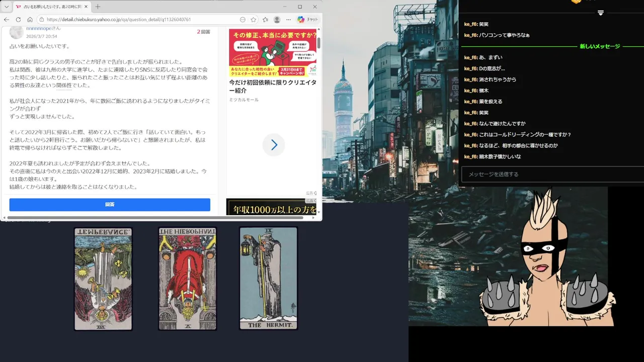This screenshot has height=362, width=644.
Task: Advance the ad with the arrow button
Action: pyautogui.click(x=274, y=145)
